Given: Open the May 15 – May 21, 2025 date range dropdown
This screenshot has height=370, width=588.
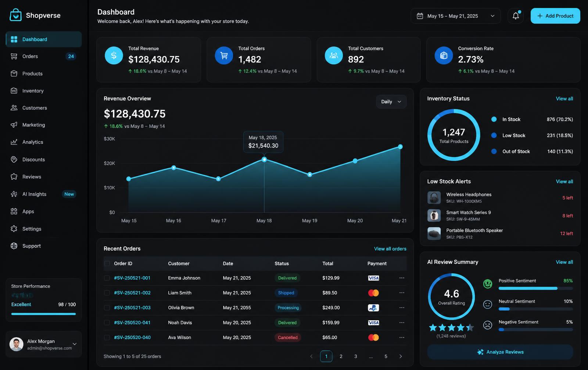Looking at the screenshot, I should [456, 16].
